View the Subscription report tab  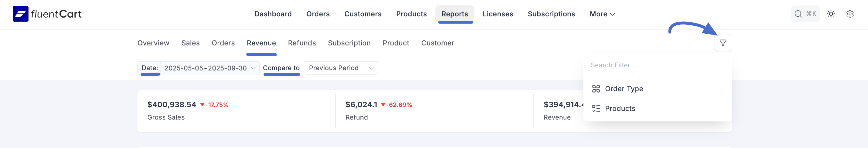coord(349,43)
